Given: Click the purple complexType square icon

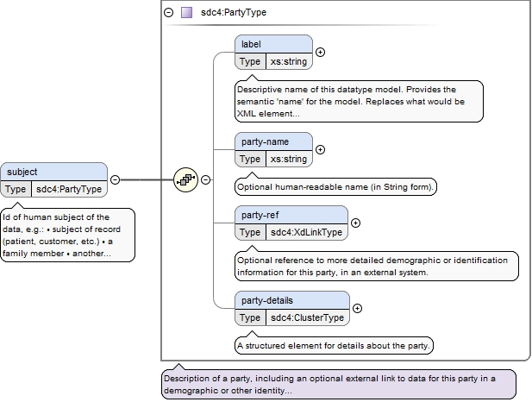Looking at the screenshot, I should click(x=186, y=13).
